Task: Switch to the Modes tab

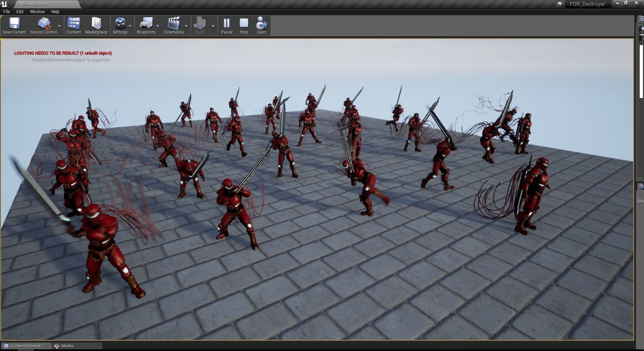Action: pyautogui.click(x=67, y=346)
